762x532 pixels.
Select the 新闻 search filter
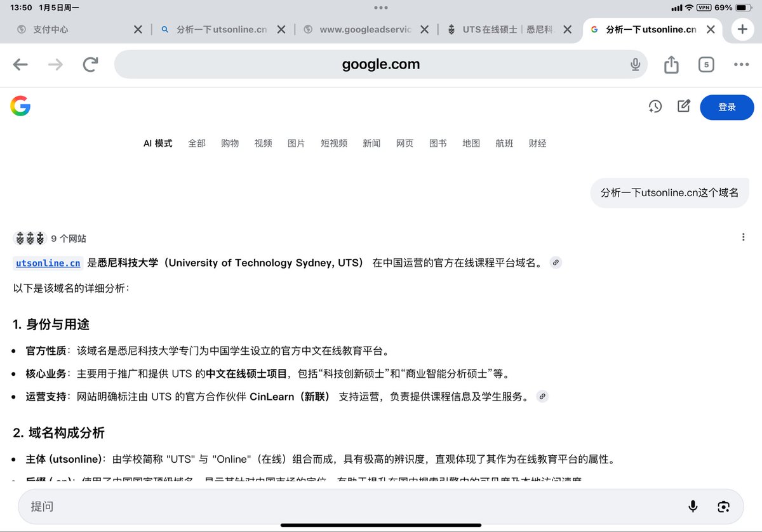coord(371,143)
